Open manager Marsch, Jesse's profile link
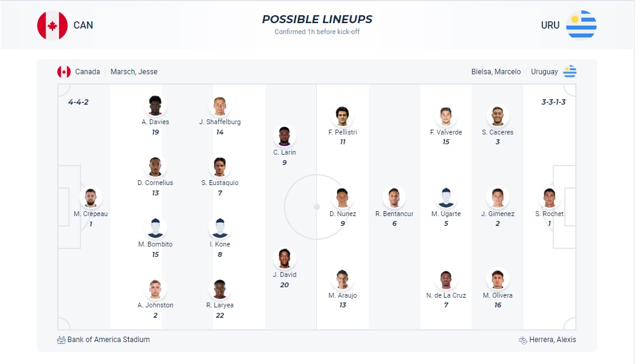Viewport: 635px width, 364px height. click(x=133, y=71)
